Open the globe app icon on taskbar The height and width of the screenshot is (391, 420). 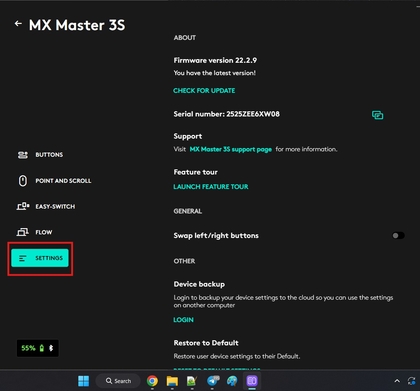(x=232, y=381)
